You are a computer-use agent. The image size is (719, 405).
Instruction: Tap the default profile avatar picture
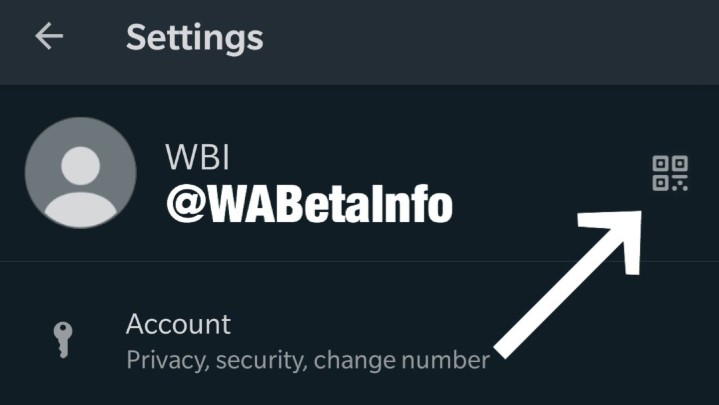pos(81,172)
